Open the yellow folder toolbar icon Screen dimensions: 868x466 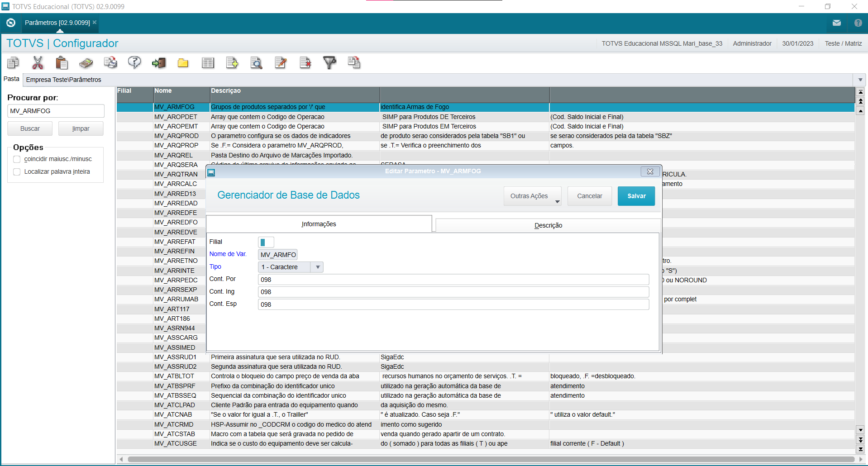(x=183, y=62)
